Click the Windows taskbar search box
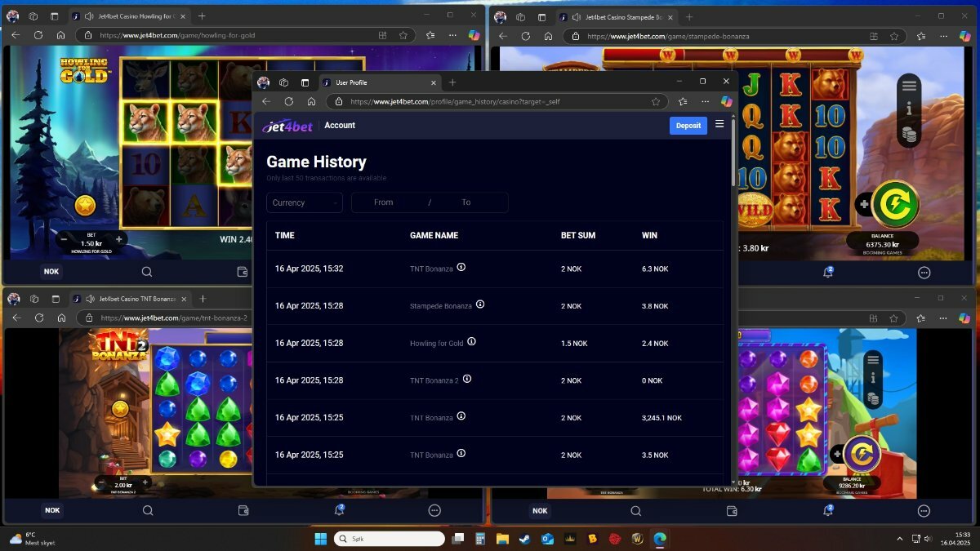The width and height of the screenshot is (980, 551). 389,539
